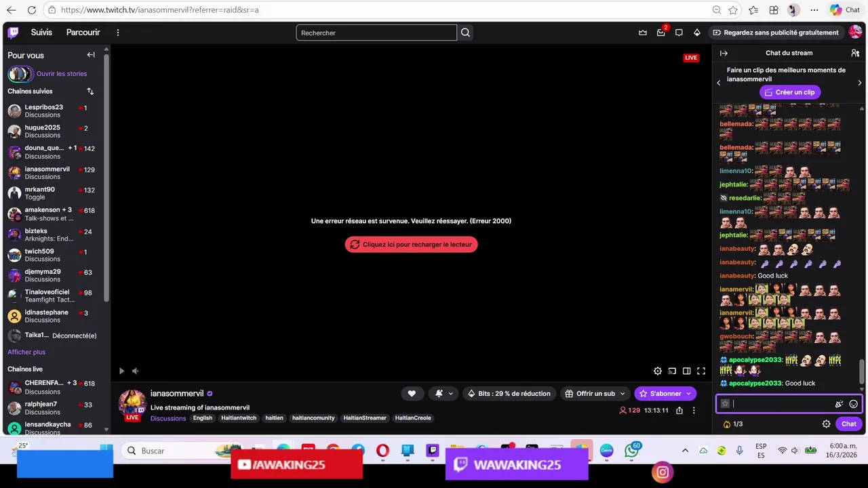868x488 pixels.
Task: Open the notification bell dropdown
Action: tap(443, 393)
